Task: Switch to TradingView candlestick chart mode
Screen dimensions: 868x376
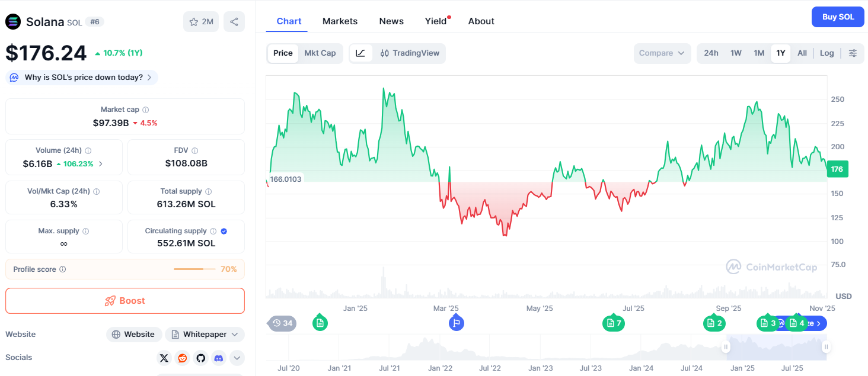Action: point(410,53)
